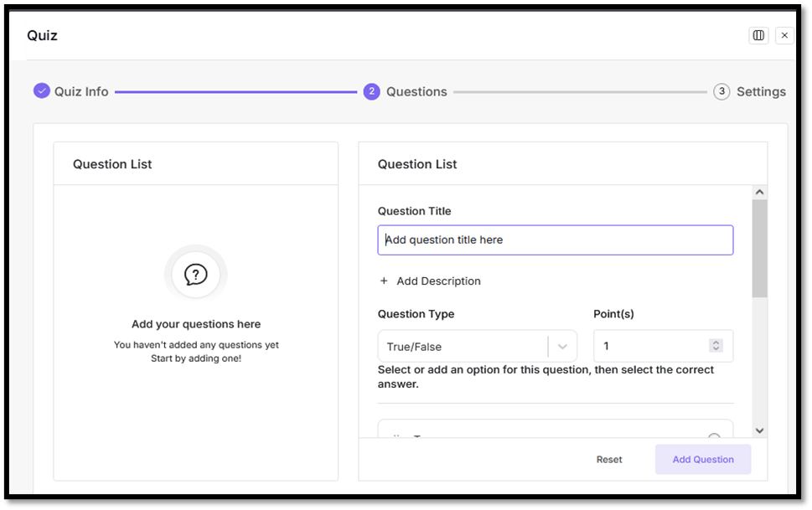Go to the Settings step
Image resolution: width=812 pixels, height=510 pixels.
(760, 92)
